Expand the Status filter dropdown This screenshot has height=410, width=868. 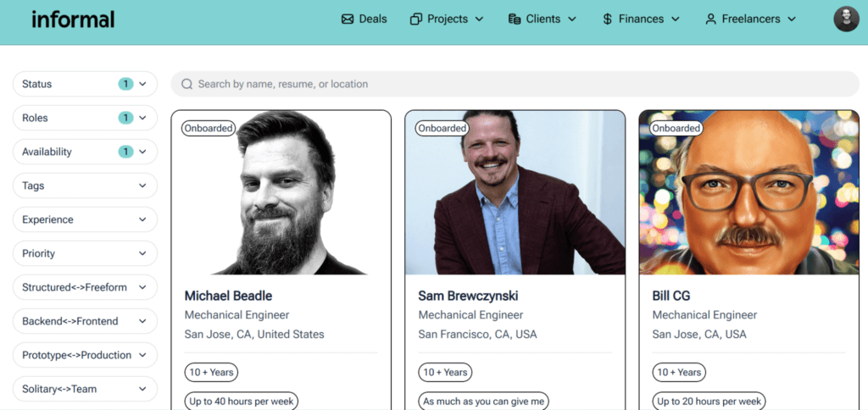tap(85, 84)
